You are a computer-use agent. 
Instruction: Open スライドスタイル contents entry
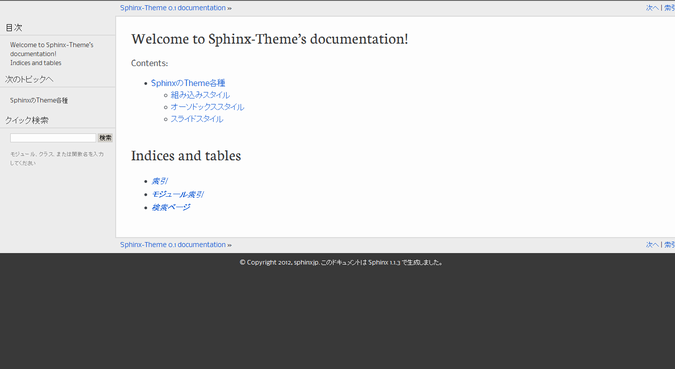tap(197, 119)
